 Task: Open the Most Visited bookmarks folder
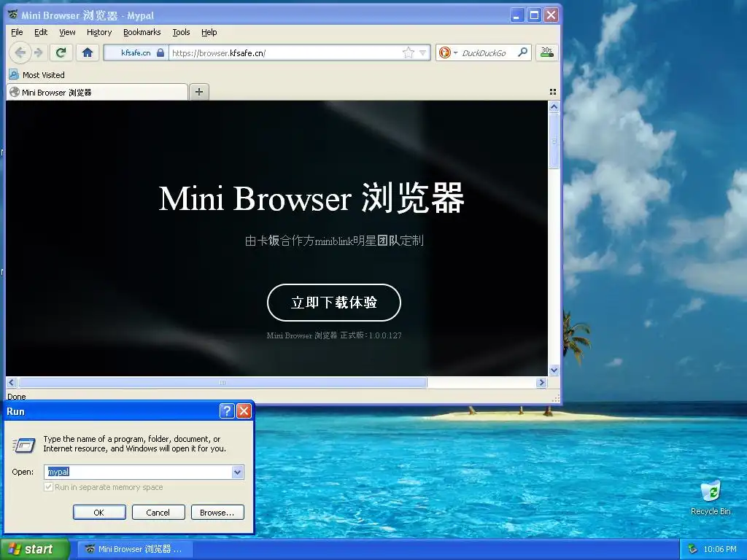click(36, 75)
